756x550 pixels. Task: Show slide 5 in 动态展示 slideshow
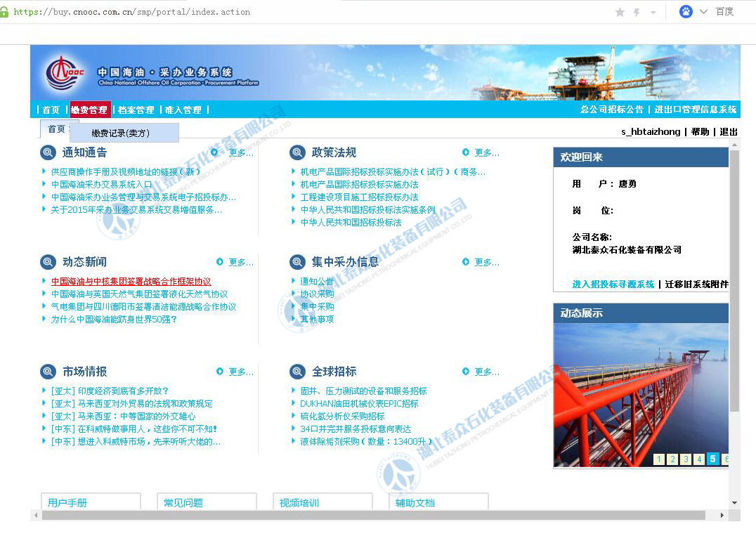(712, 459)
